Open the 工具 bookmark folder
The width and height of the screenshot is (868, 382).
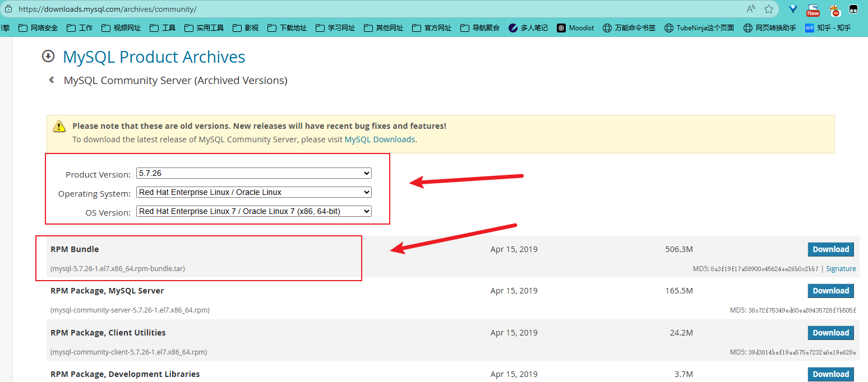click(163, 27)
